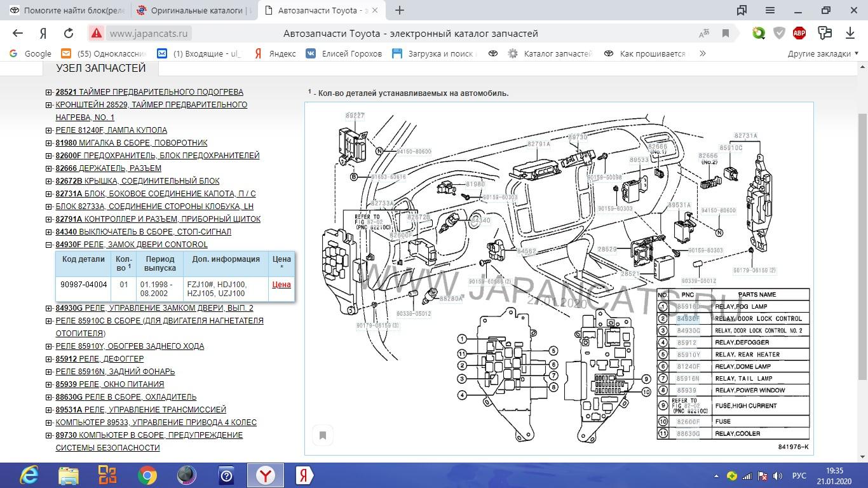Click the УЗЕЛ ЗАПЧАСТЕЙ heading tab
This screenshot has height=488, width=868.
(x=101, y=68)
